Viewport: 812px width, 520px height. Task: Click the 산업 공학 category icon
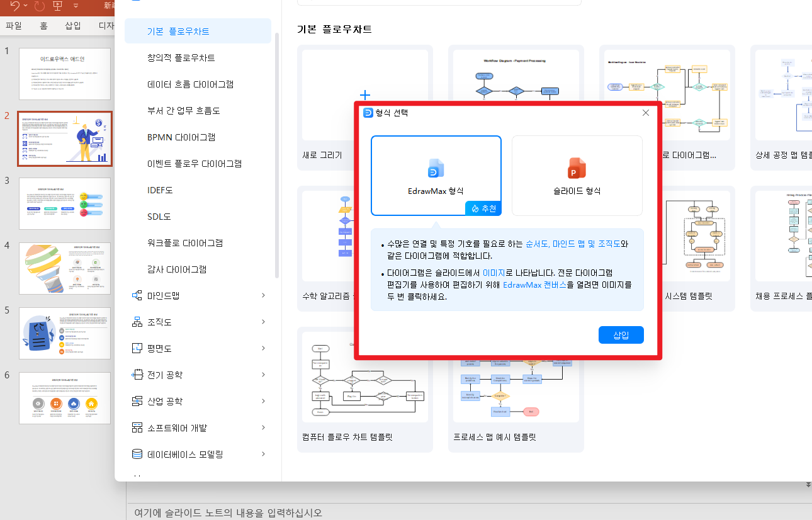(x=137, y=401)
